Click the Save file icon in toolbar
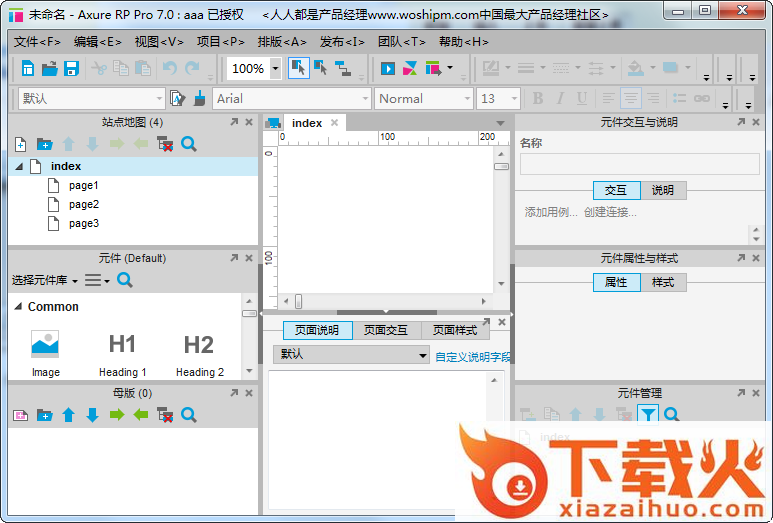This screenshot has height=523, width=773. 71,69
